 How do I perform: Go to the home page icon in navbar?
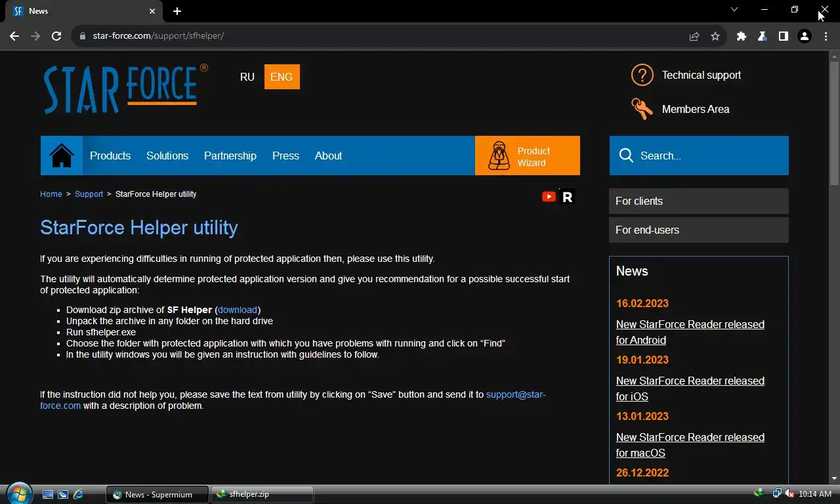62,156
